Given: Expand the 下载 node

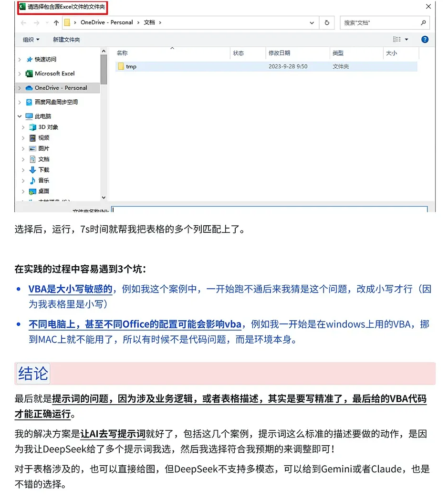Looking at the screenshot, I should [23, 170].
